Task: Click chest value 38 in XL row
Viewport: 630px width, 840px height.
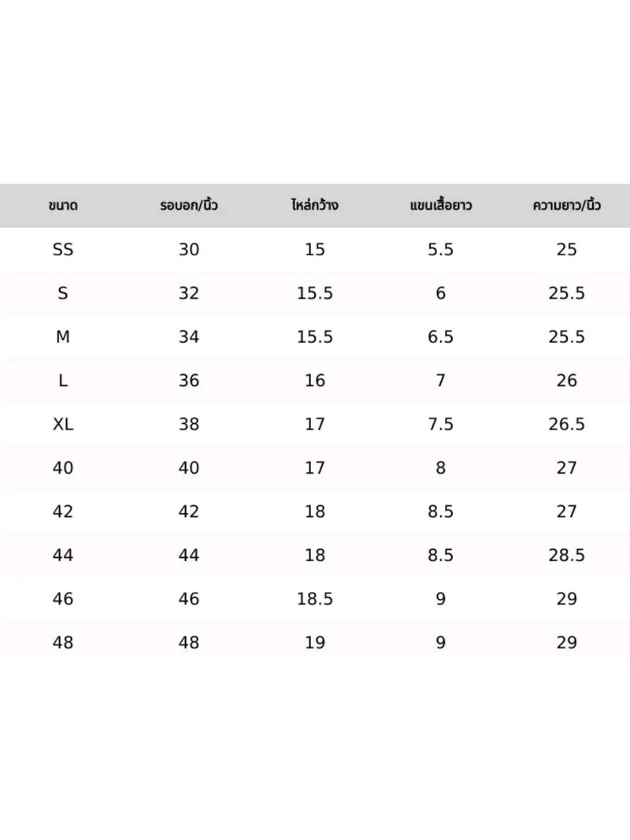Action: tap(189, 424)
